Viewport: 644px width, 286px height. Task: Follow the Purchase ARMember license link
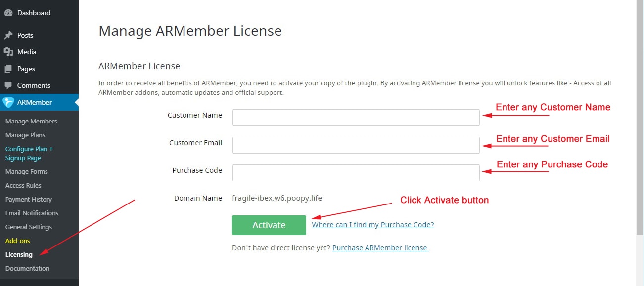coord(380,248)
